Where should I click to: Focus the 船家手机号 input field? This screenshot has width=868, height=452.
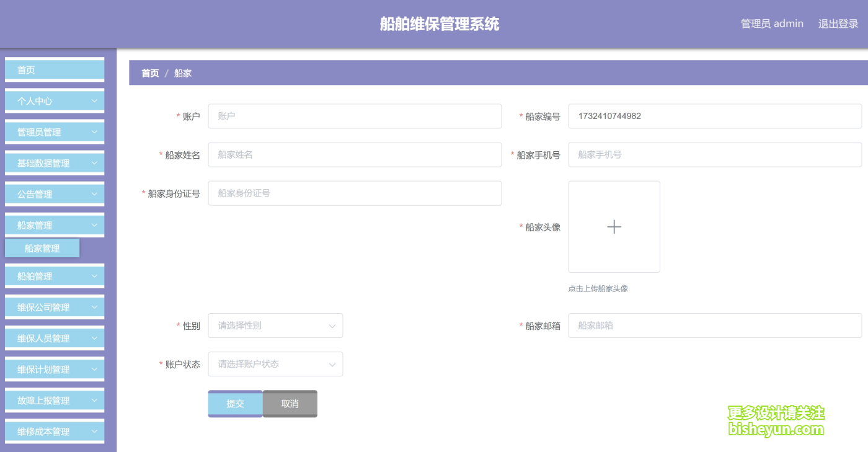[x=715, y=154]
